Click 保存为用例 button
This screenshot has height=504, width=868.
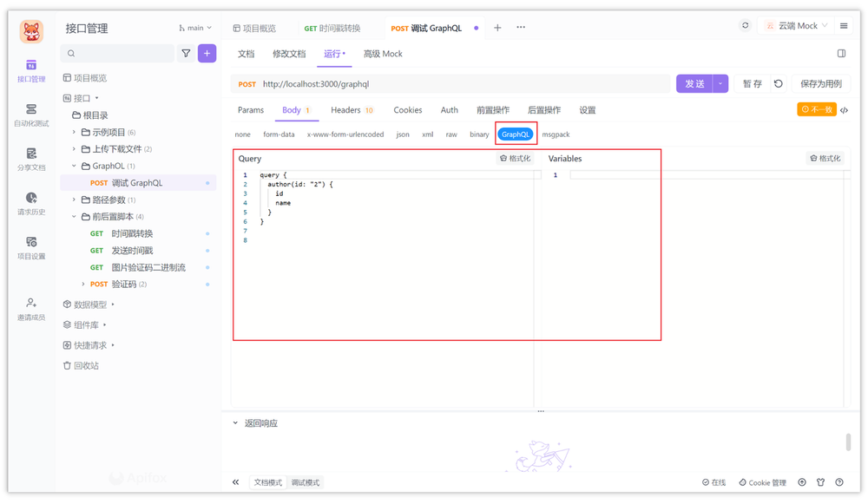coord(821,83)
